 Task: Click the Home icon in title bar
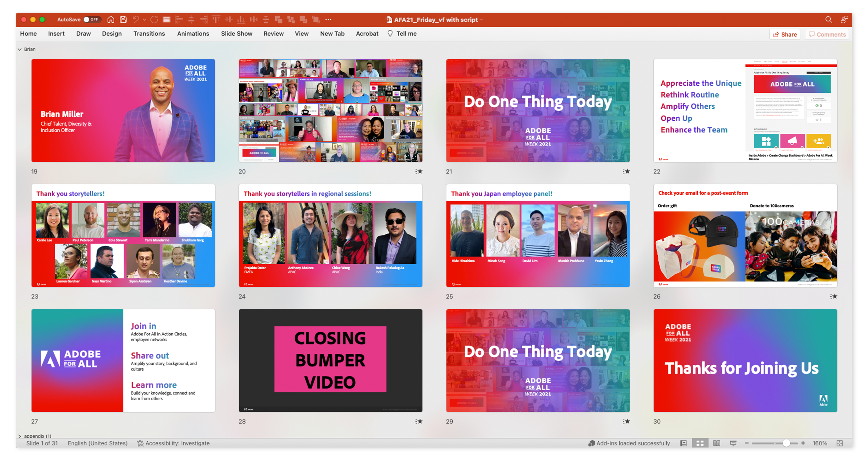pyautogui.click(x=111, y=19)
